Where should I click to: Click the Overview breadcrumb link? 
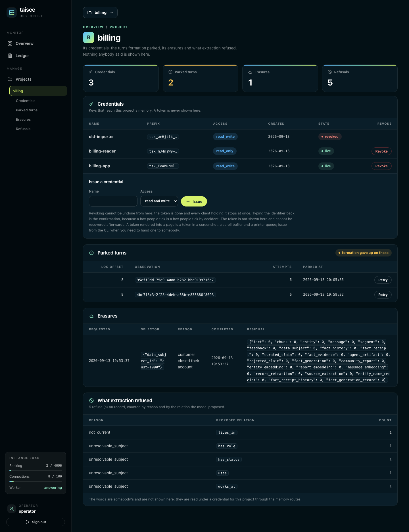point(93,27)
